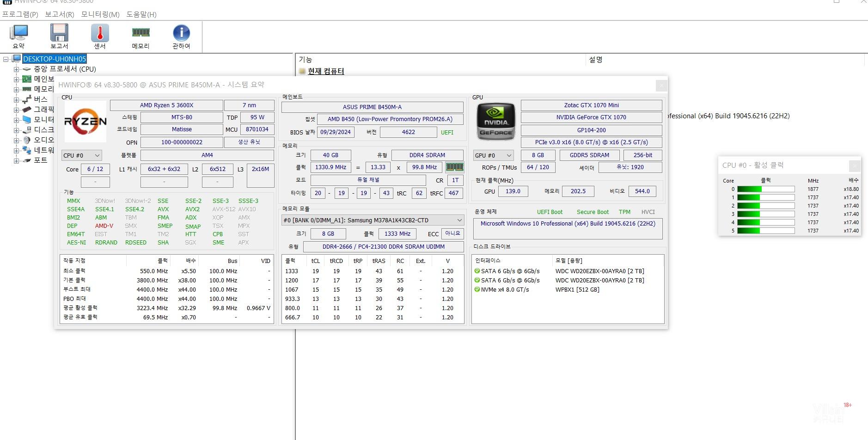The image size is (868, 440).
Task: Click the NVIDIA GeForce logo
Action: pyautogui.click(x=495, y=122)
